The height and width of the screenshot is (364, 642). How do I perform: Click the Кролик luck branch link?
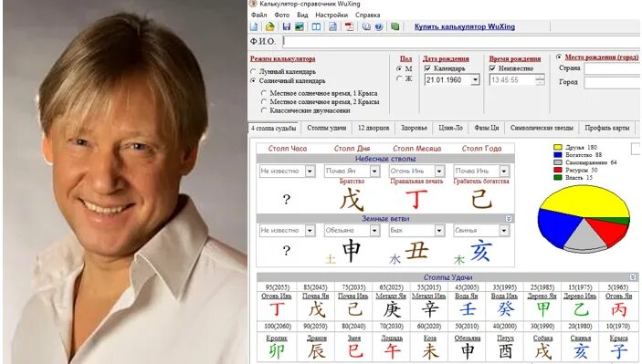[x=277, y=338]
